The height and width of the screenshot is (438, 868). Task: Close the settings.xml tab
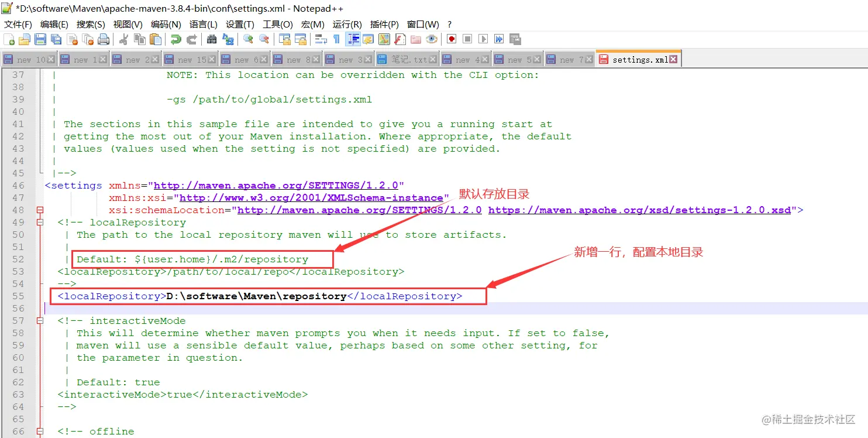[673, 59]
